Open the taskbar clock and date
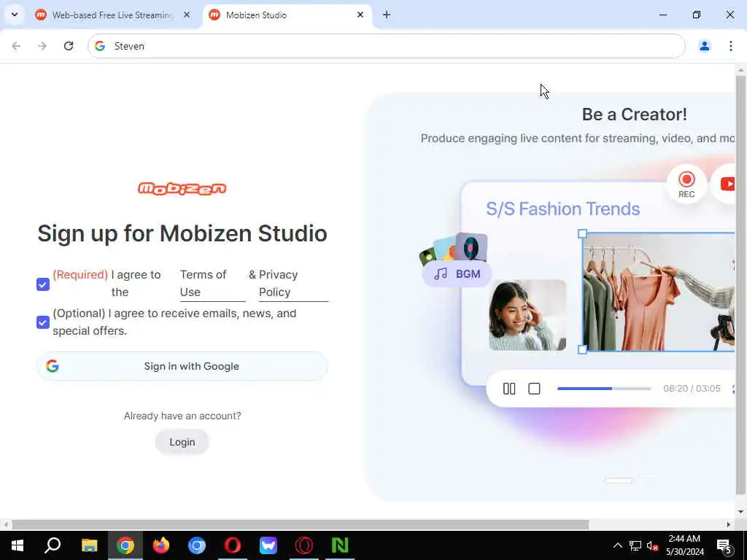 click(x=684, y=545)
